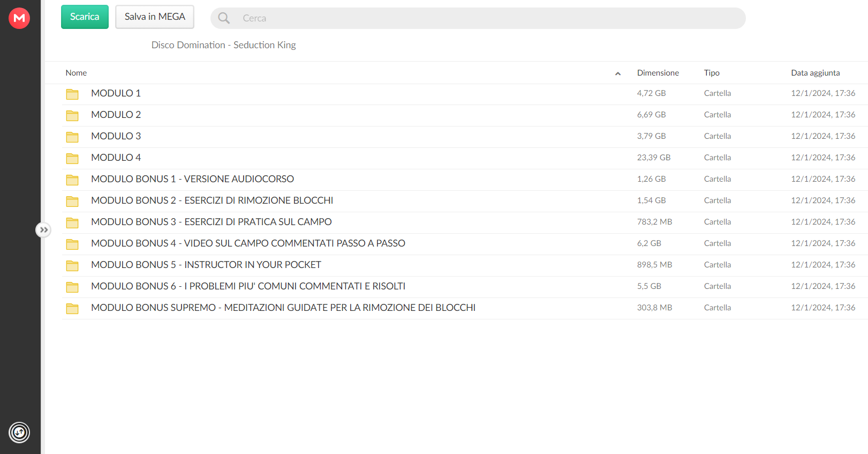Focus the Cerca search field

[478, 18]
